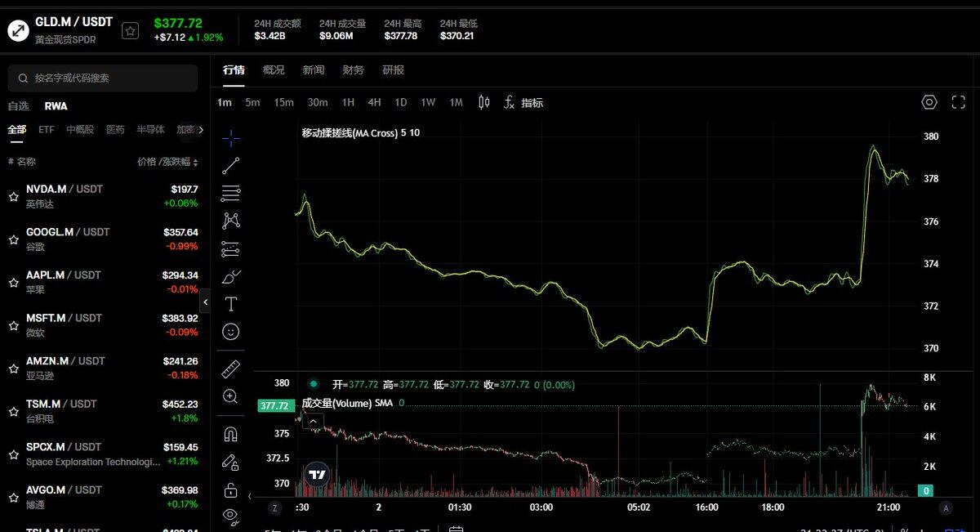
Task: Switch to the 财务 tab
Action: 354,70
